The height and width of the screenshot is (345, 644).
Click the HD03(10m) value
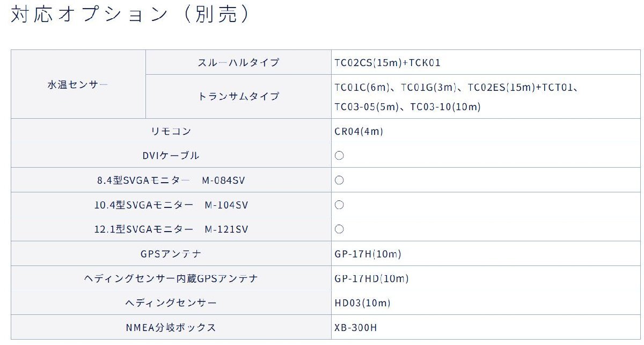tap(362, 303)
